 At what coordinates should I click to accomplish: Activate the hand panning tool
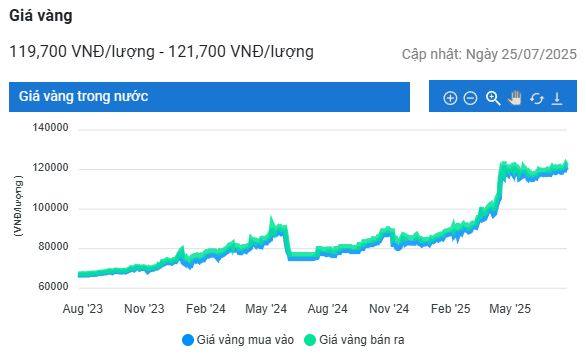515,98
